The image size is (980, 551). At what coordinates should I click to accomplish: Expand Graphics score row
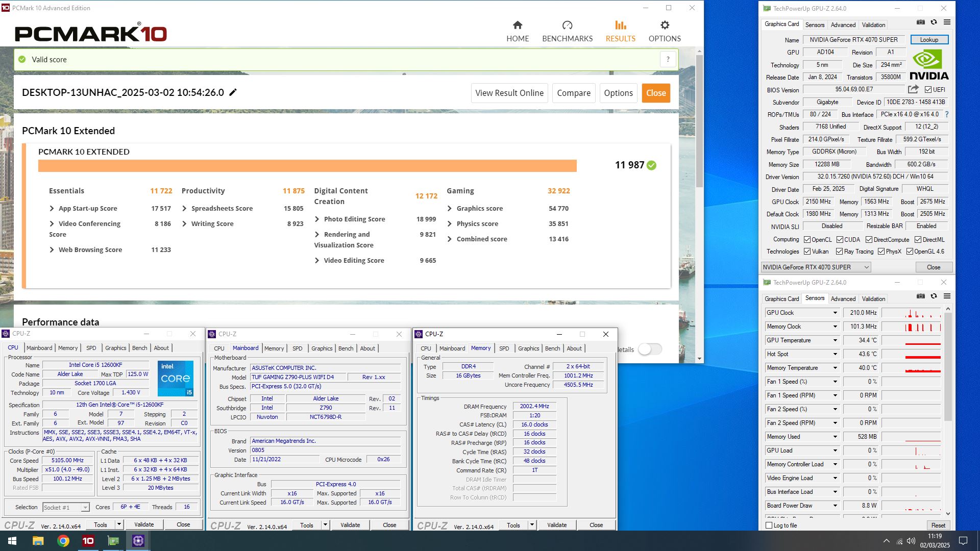tap(450, 208)
